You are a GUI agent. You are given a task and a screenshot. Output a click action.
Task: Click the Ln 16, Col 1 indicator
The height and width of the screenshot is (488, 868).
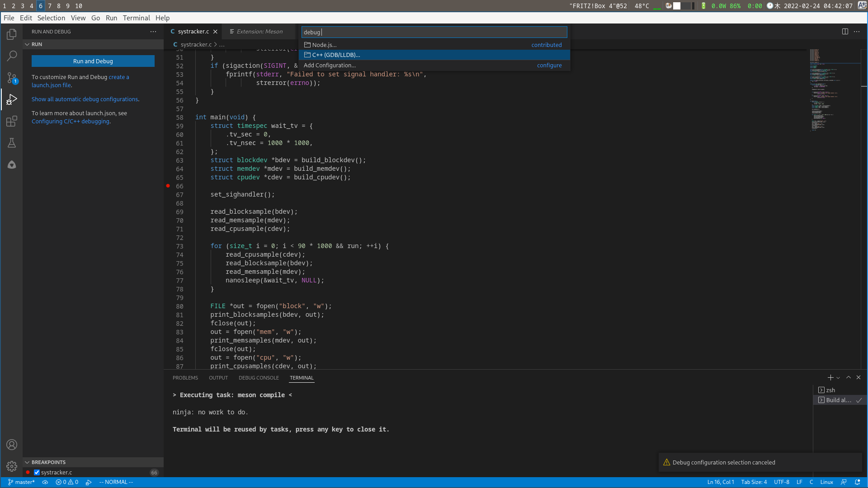[x=721, y=482]
